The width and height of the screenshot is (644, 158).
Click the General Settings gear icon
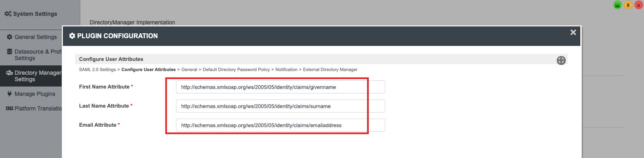coord(9,37)
